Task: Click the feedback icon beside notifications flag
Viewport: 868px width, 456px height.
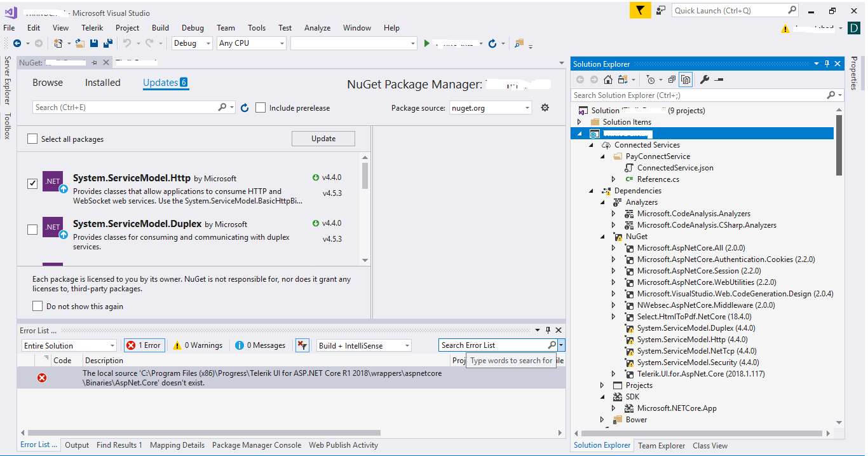Action: click(x=661, y=10)
